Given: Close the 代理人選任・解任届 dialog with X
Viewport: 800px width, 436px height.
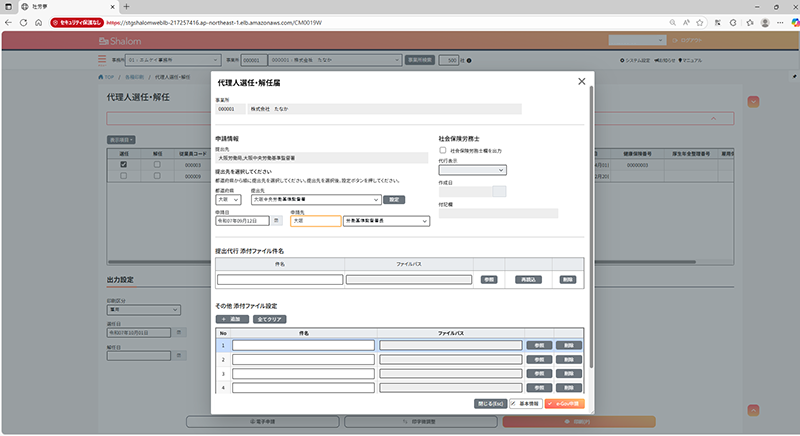Looking at the screenshot, I should (x=582, y=82).
